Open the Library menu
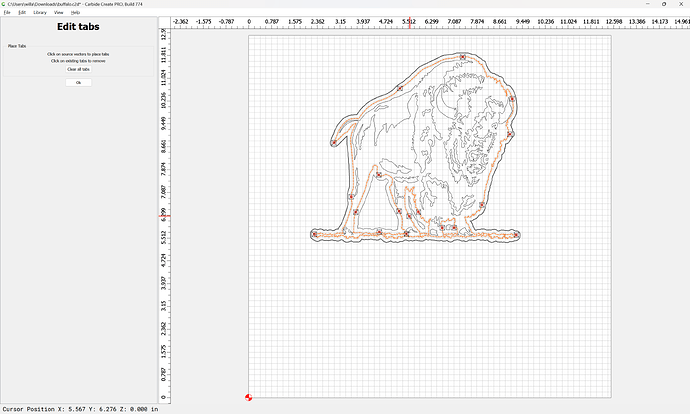690x414 pixels. (40, 12)
